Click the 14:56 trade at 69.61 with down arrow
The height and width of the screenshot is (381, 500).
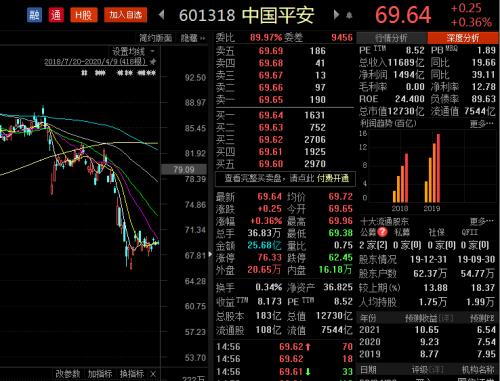pyautogui.click(x=284, y=371)
